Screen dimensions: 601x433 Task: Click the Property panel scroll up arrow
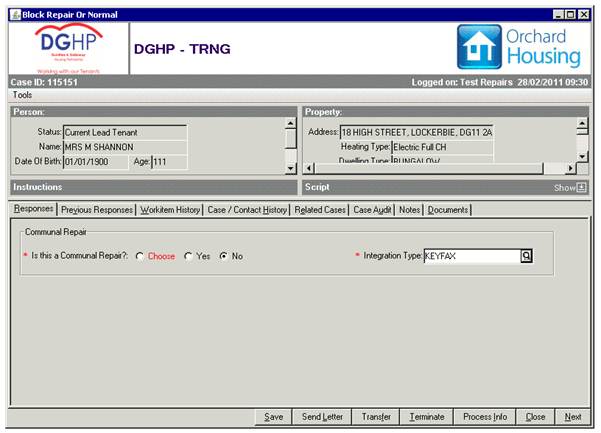(x=582, y=123)
